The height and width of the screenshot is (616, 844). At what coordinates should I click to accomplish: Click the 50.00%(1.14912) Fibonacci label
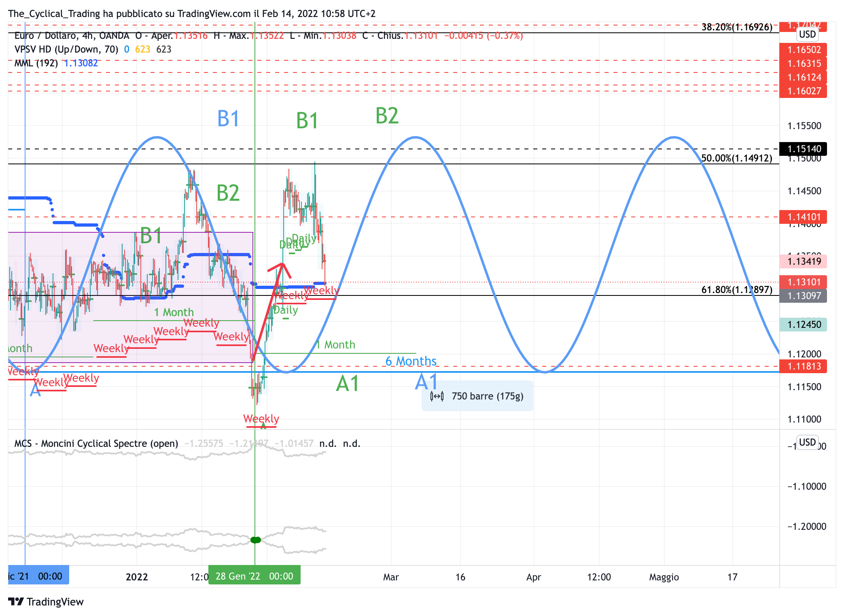pos(737,158)
